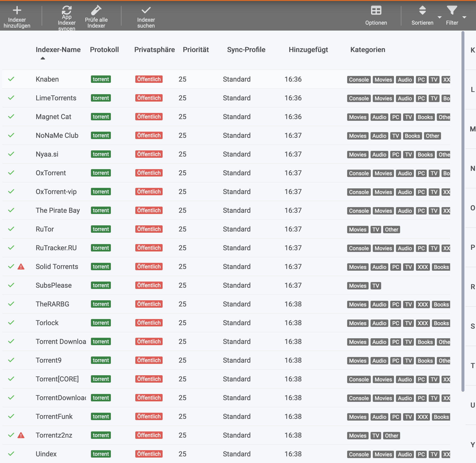Jump to letter M in index bar

(x=472, y=129)
